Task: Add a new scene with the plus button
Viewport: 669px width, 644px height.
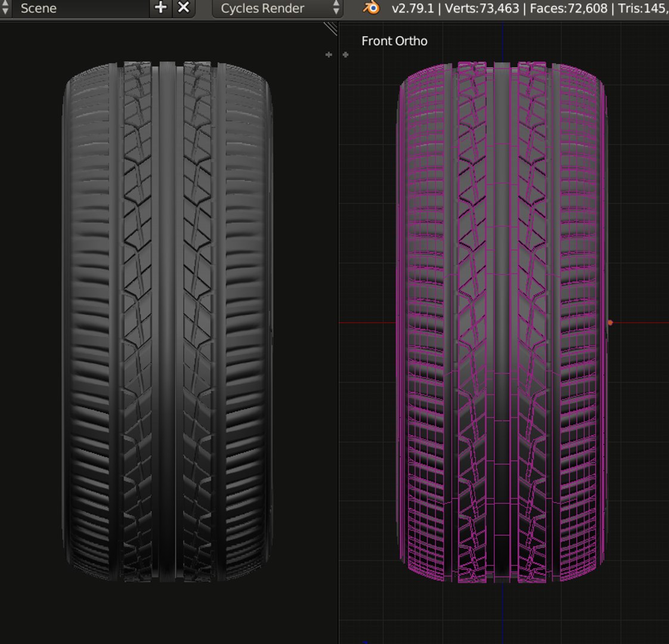Action: coord(160,8)
